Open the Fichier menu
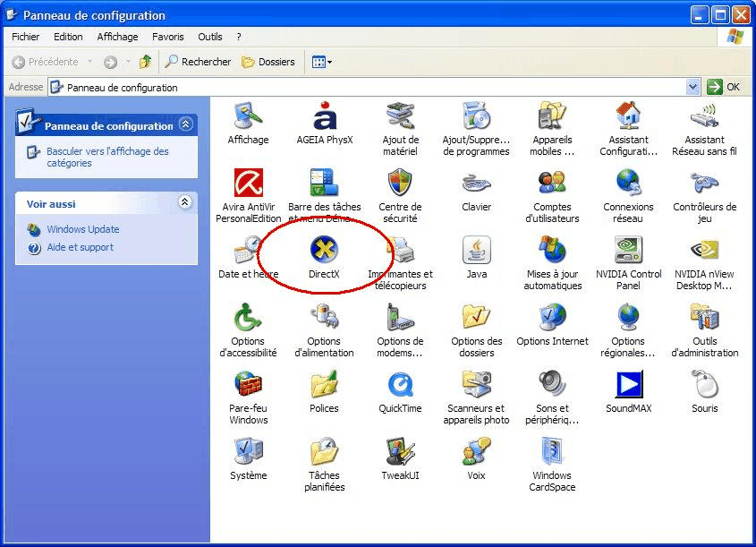756x547 pixels. tap(26, 37)
